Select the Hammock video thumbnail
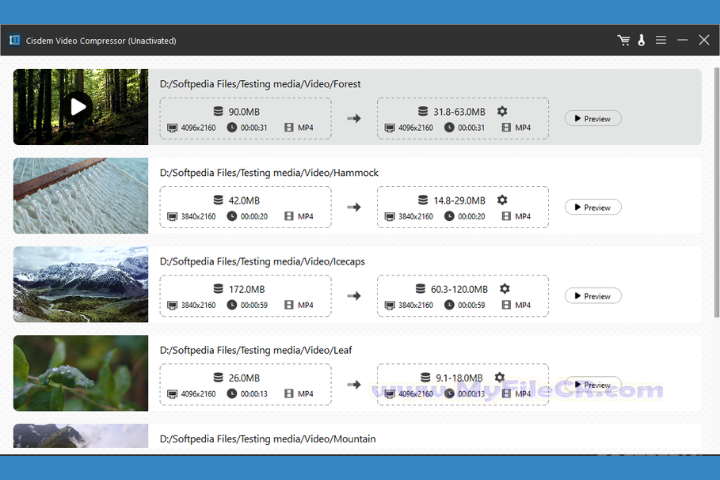Screen dimensions: 720x480 tap(81, 196)
